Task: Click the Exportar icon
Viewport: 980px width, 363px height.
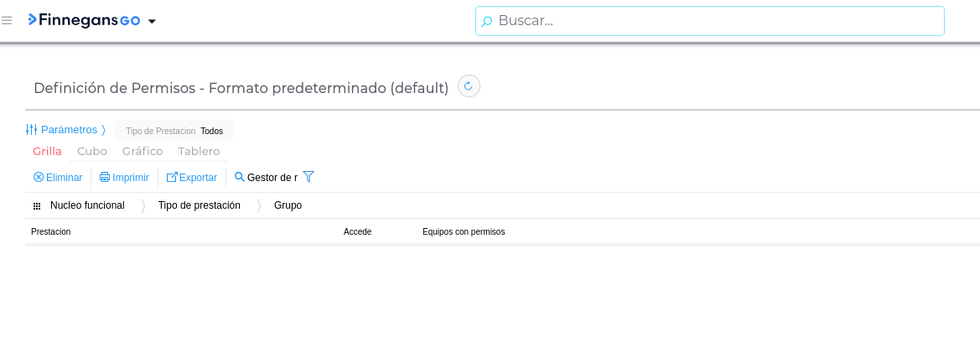Action: 172,178
